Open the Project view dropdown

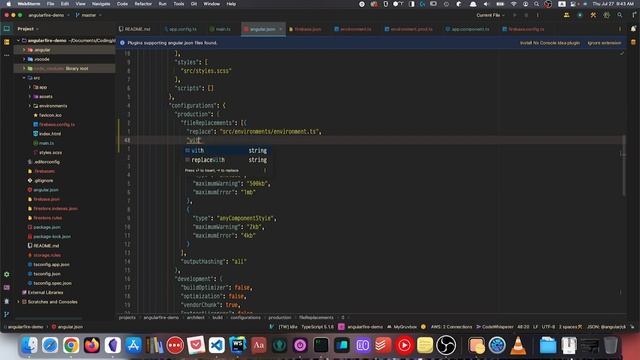tap(28, 29)
